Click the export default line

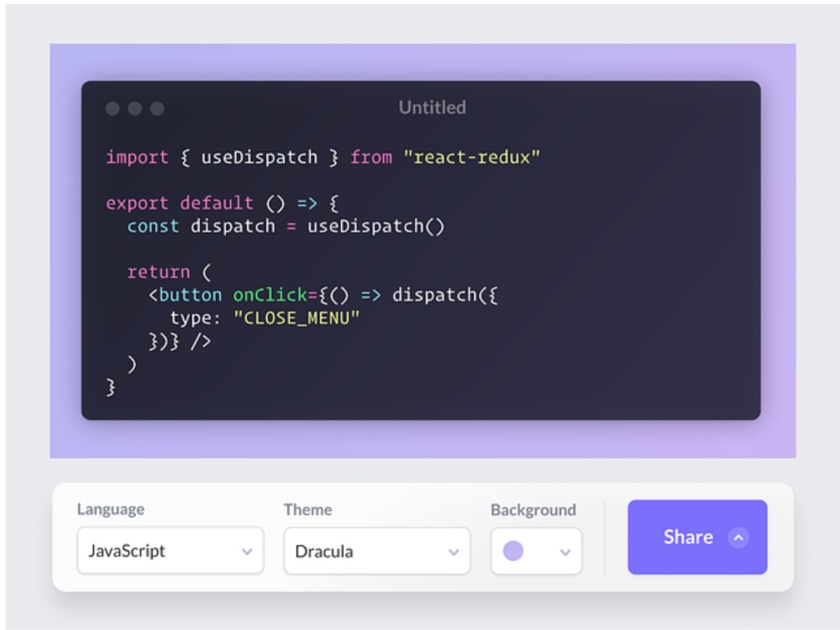pyautogui.click(x=223, y=203)
